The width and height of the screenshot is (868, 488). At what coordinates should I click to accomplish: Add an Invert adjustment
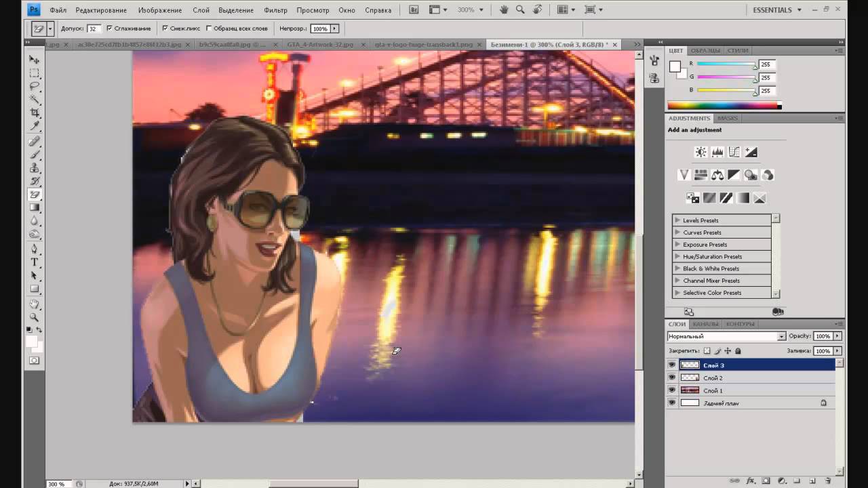coord(692,198)
